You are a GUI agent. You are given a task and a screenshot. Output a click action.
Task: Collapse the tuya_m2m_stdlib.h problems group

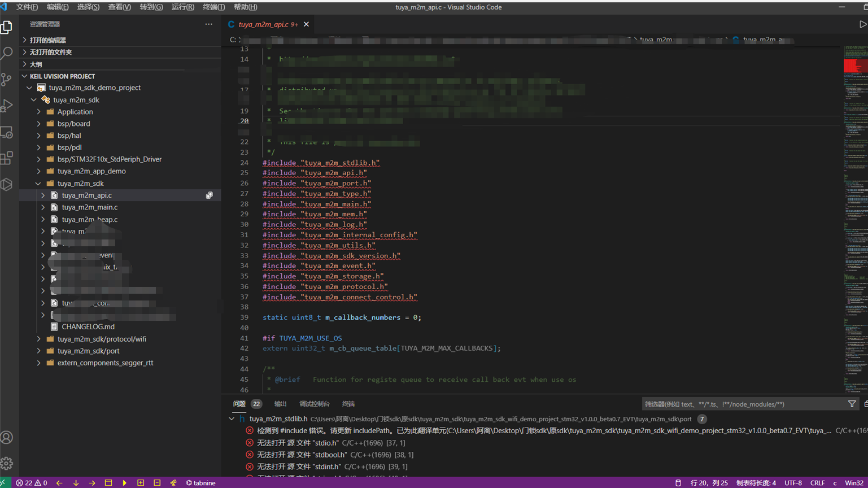pyautogui.click(x=232, y=419)
